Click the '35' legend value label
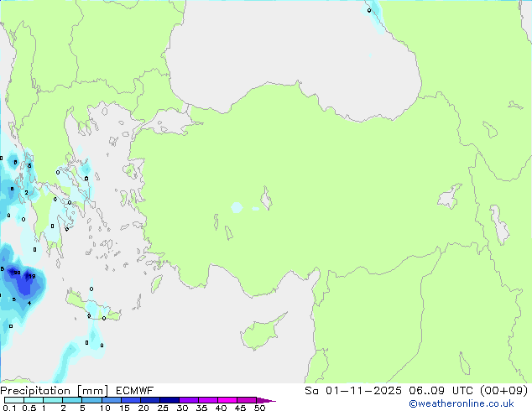 [201, 408]
